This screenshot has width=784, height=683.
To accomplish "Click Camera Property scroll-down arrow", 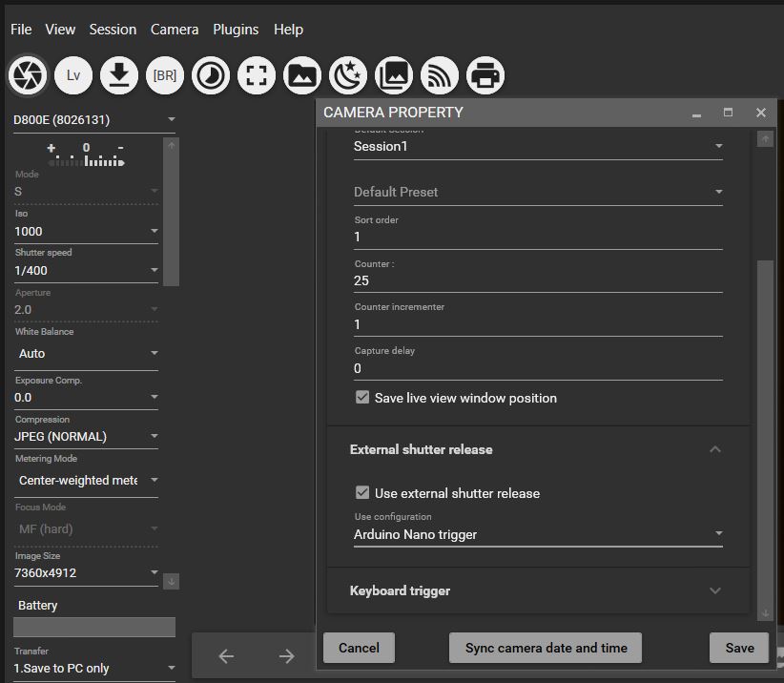I will tap(765, 613).
